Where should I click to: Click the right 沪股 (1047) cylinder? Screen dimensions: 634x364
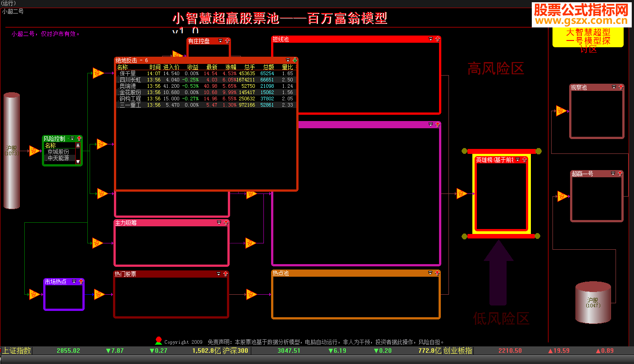tap(593, 302)
